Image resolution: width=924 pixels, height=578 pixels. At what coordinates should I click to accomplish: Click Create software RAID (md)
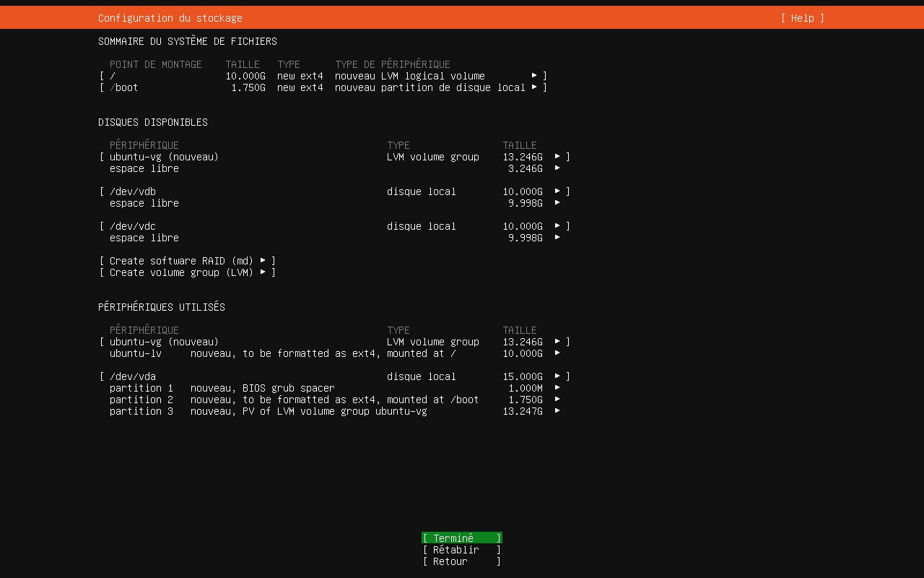(188, 261)
